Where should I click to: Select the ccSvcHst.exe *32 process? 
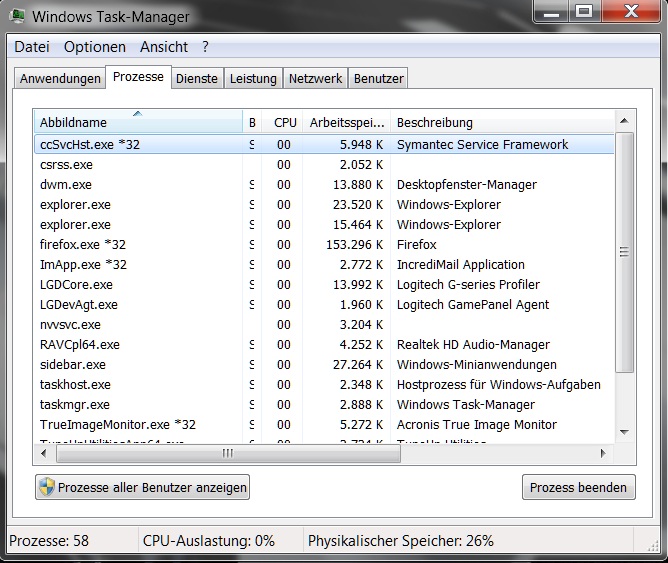pos(324,144)
